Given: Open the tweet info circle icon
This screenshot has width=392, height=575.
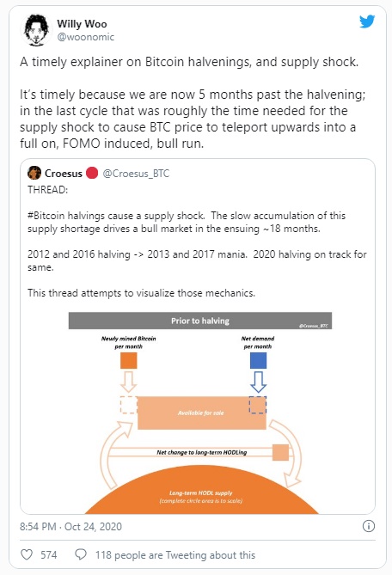Looking at the screenshot, I should [x=369, y=526].
